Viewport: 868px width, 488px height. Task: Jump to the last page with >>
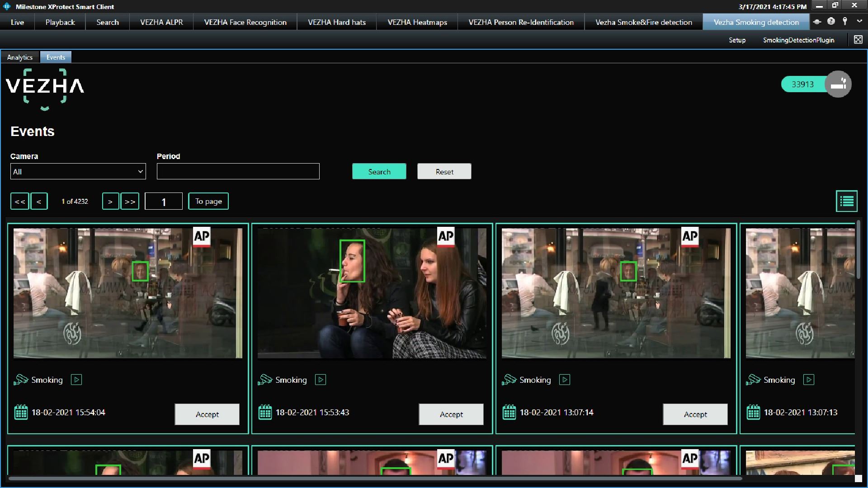click(x=130, y=202)
